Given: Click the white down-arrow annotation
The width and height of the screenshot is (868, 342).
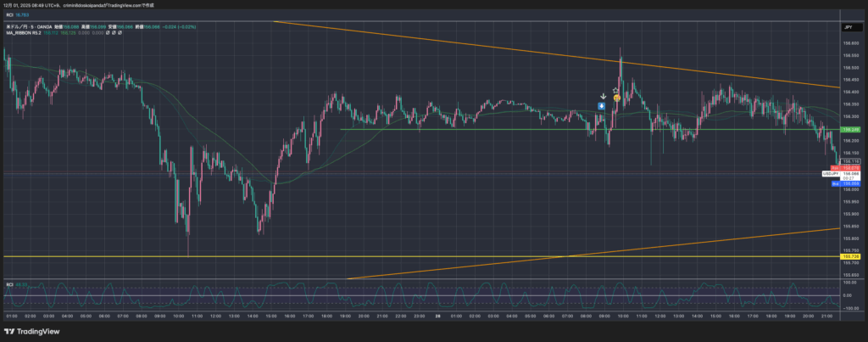Looking at the screenshot, I should 602,96.
